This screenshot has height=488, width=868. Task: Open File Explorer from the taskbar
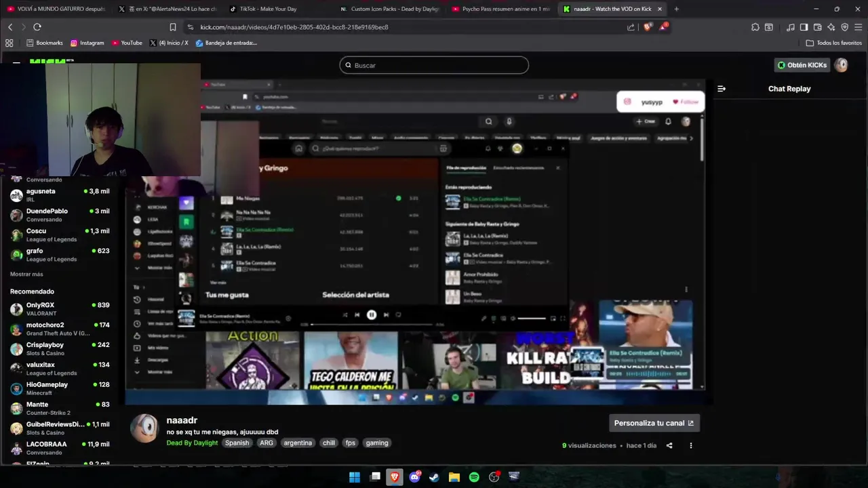pyautogui.click(x=454, y=477)
